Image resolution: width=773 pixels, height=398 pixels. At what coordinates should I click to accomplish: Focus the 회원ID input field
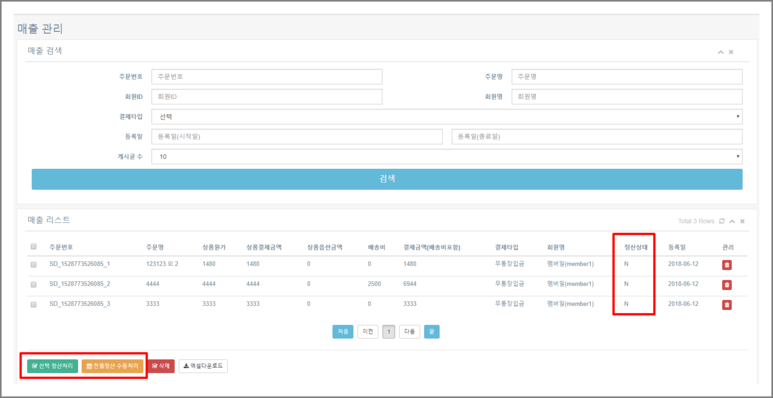point(267,97)
